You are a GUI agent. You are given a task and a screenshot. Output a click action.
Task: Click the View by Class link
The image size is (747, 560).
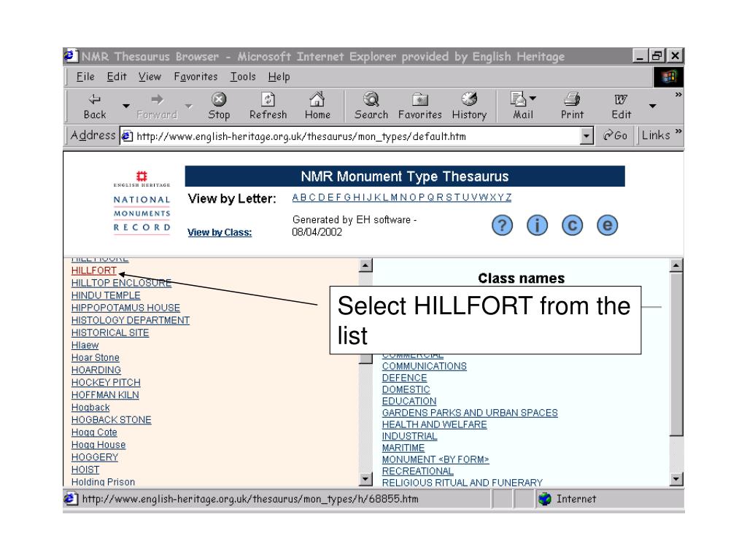click(219, 233)
